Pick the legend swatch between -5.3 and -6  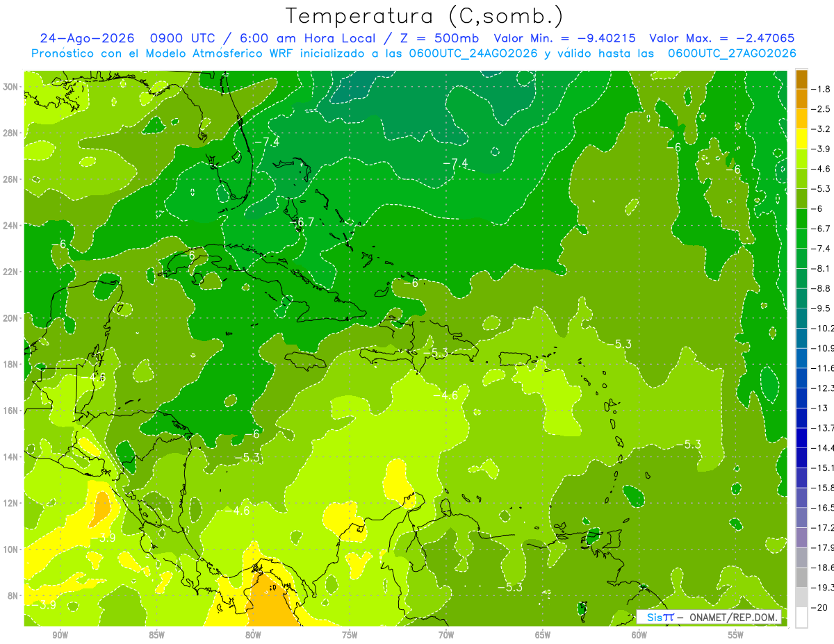801,199
